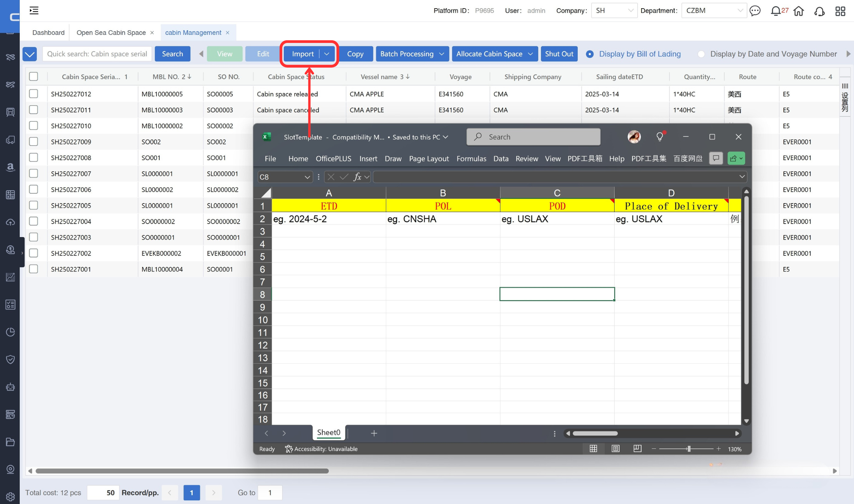Select Display by Bill of Lading radio

click(x=590, y=54)
